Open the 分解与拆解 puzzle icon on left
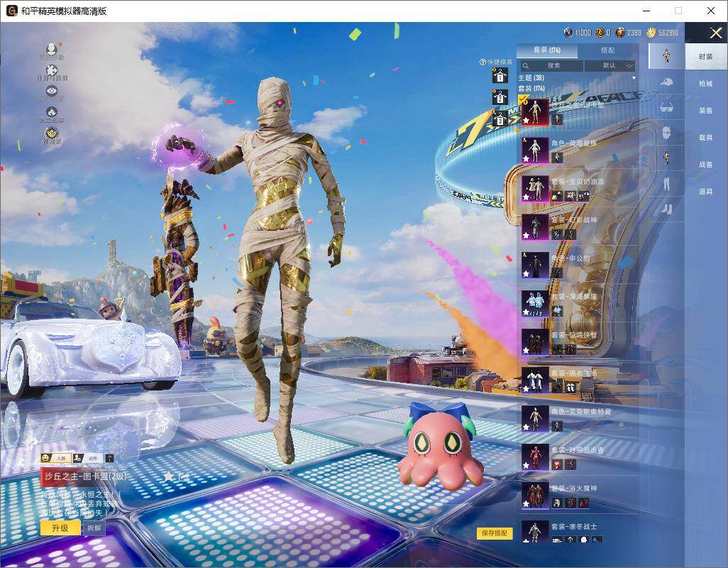Screen dimensions: 728x568 click(x=52, y=70)
